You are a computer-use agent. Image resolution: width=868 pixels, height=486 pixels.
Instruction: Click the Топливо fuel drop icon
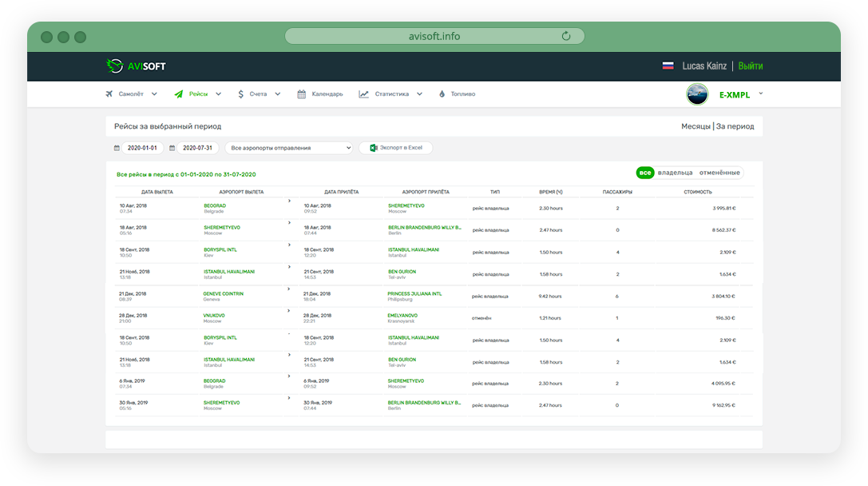[442, 94]
